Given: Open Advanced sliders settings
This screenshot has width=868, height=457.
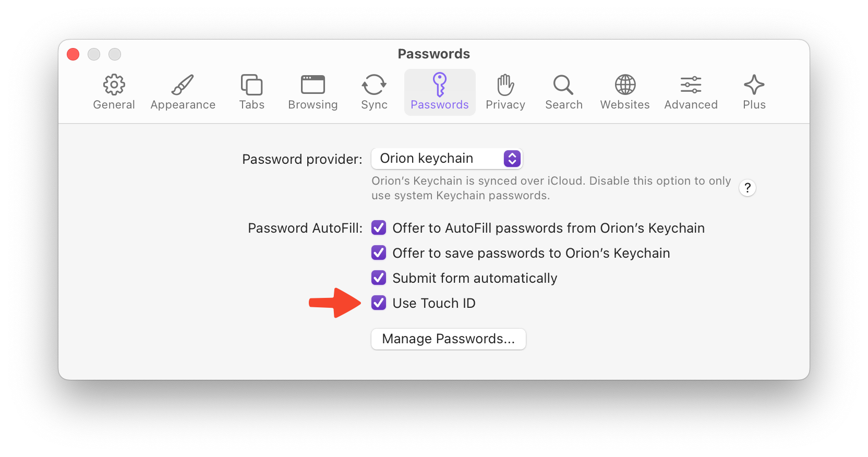Looking at the screenshot, I should coord(691,92).
